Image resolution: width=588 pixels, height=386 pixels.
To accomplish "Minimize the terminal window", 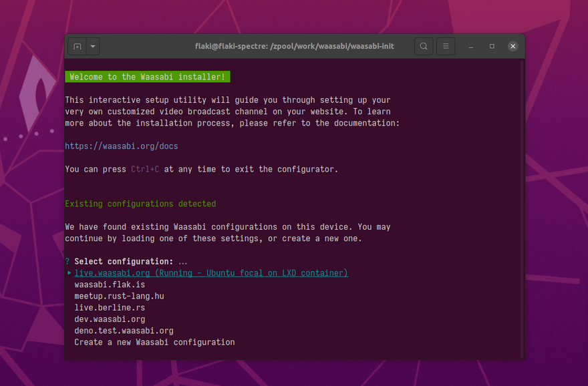I will tap(471, 47).
